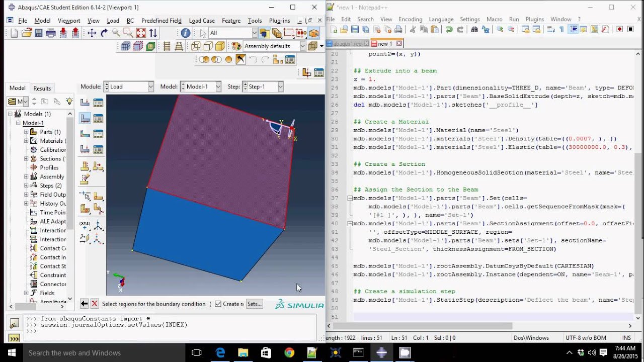Screen dimensions: 644x362
Task: Click the Color Code palette icon
Action: click(x=236, y=46)
